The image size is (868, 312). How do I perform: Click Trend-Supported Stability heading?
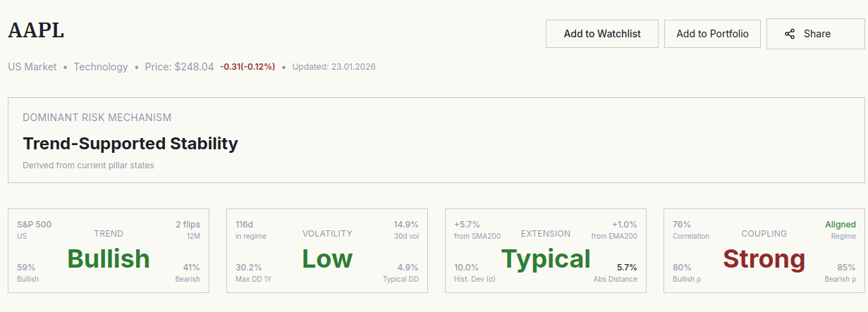(x=130, y=144)
